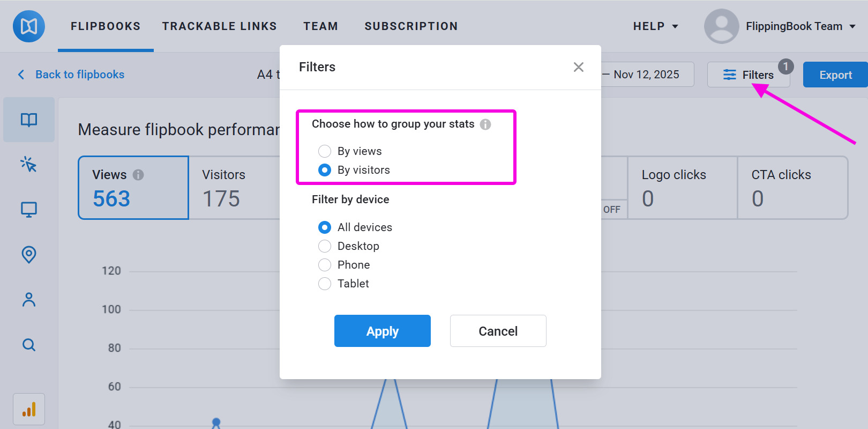Click the FlippingBook logo icon

29,26
